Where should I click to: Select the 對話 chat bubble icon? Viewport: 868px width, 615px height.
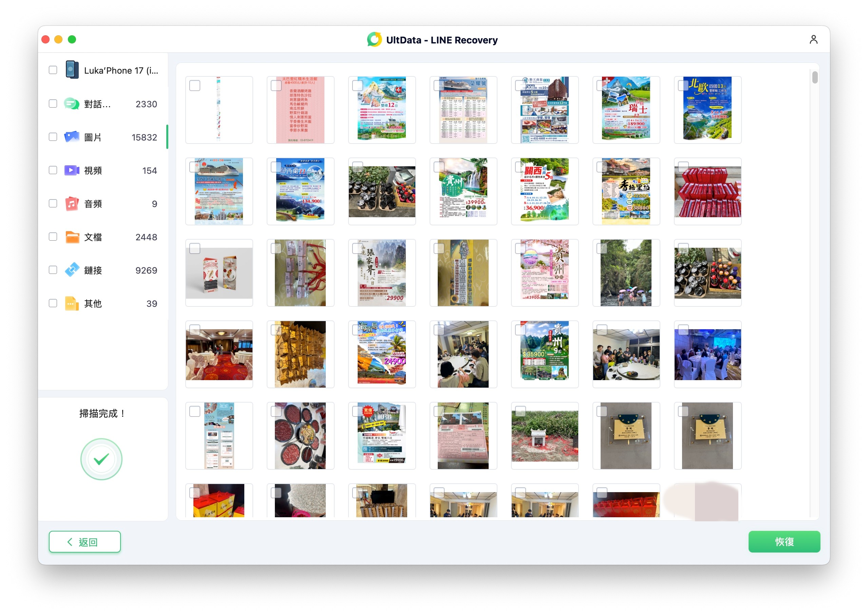71,104
